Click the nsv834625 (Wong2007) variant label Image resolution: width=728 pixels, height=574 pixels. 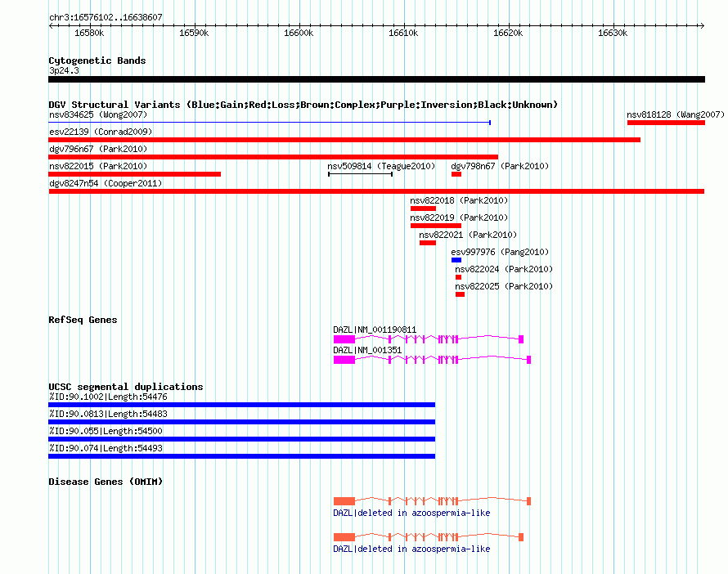pyautogui.click(x=98, y=114)
